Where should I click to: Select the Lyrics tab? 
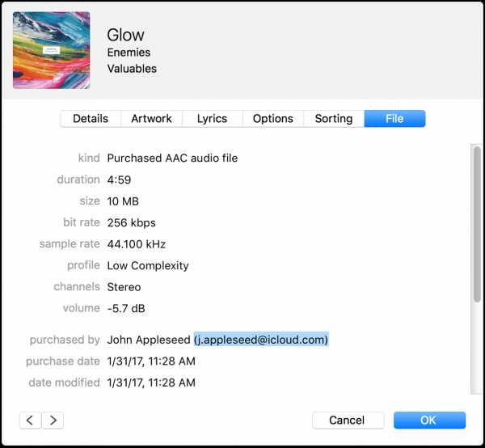pyautogui.click(x=212, y=119)
